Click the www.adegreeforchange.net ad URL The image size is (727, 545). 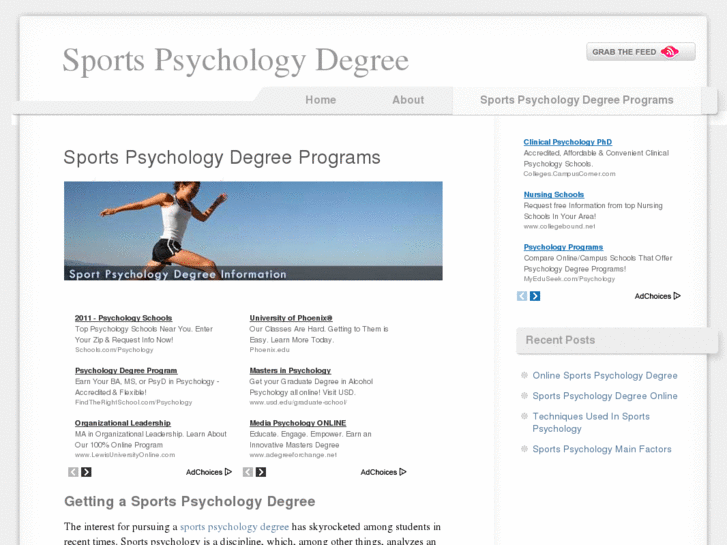coord(293,455)
